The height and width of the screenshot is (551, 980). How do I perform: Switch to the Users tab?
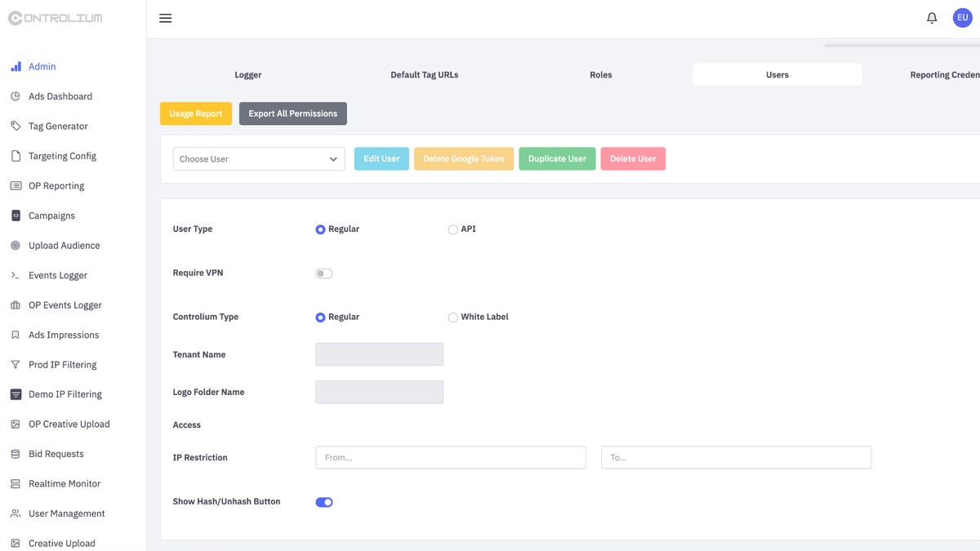tap(777, 74)
